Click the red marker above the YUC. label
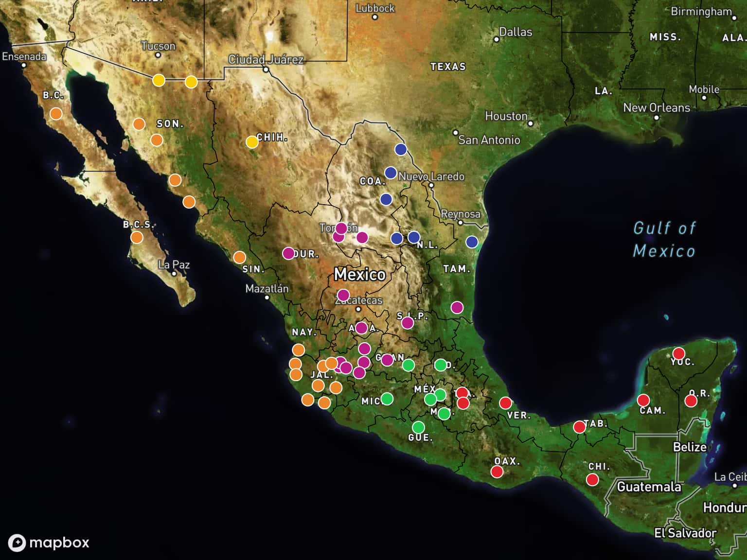The width and height of the screenshot is (747, 560). click(x=678, y=353)
